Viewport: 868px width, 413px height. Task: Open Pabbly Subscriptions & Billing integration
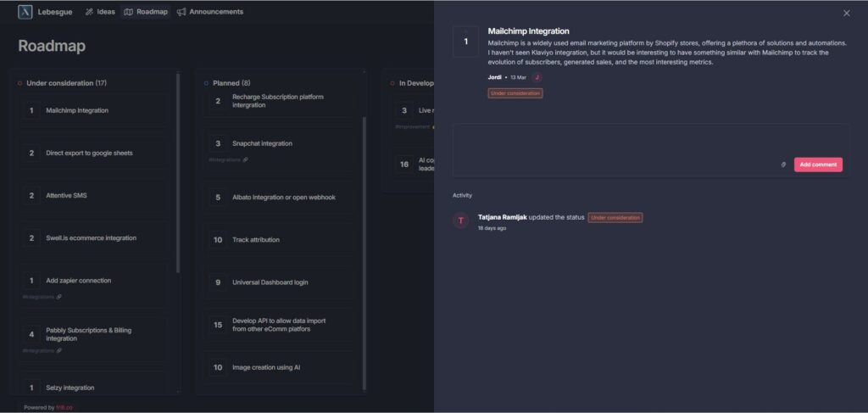click(94, 338)
